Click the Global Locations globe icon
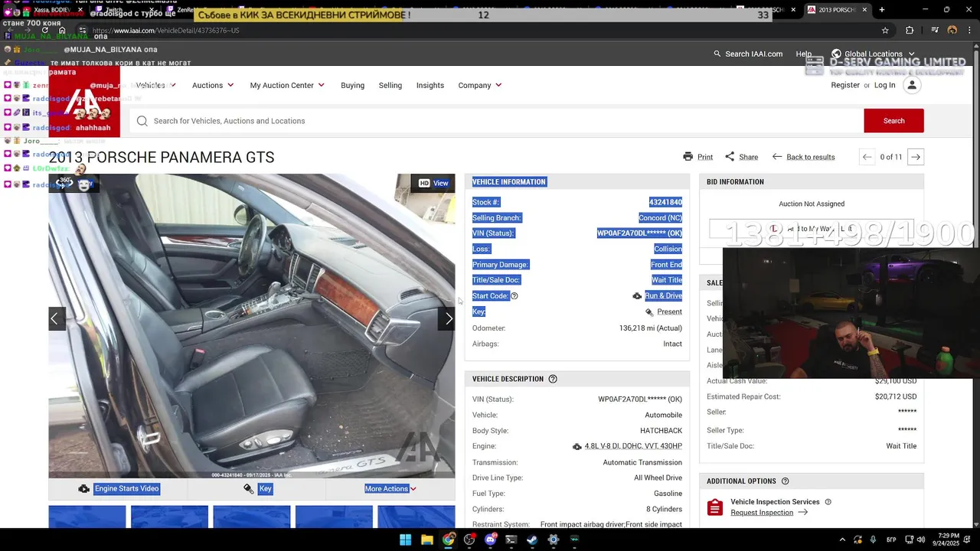Image resolution: width=980 pixels, height=551 pixels. coord(836,54)
